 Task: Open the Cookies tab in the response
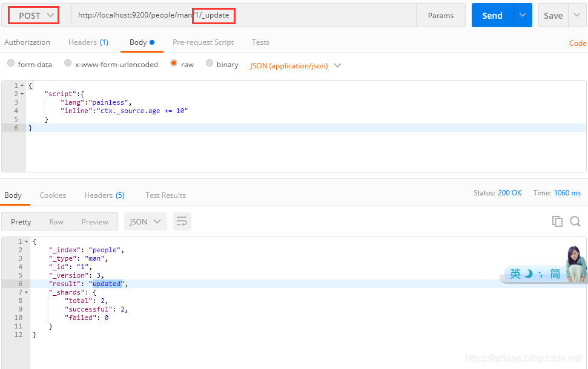(53, 195)
